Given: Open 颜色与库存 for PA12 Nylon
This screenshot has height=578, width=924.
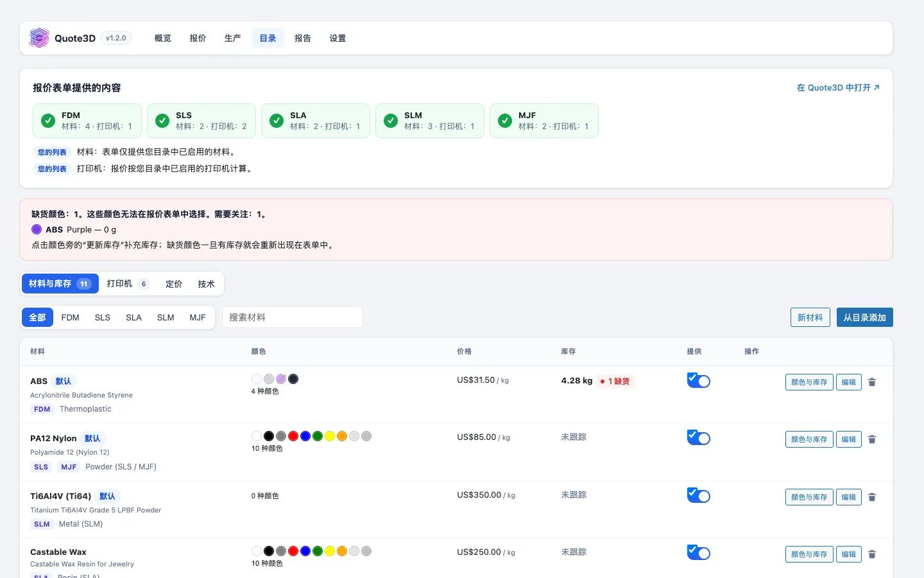Looking at the screenshot, I should tap(809, 439).
